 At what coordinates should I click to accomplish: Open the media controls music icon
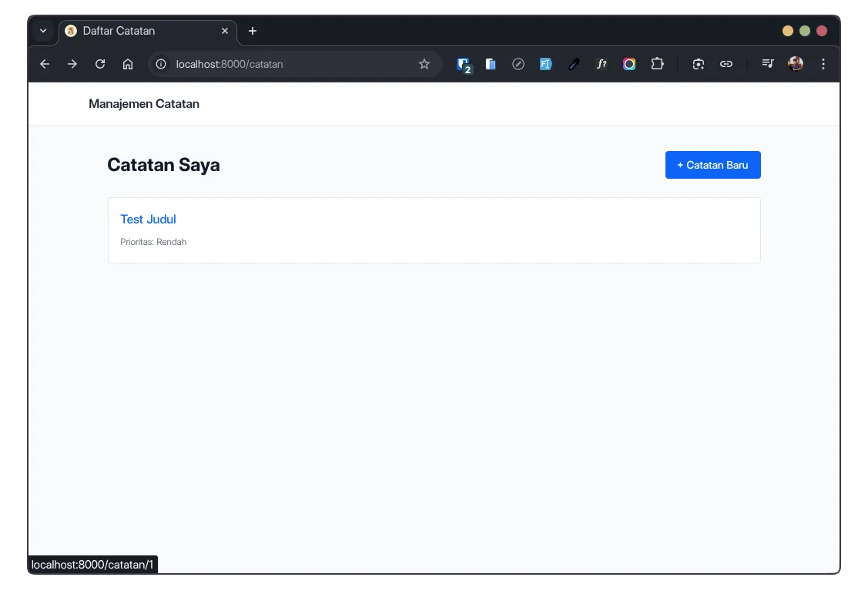pyautogui.click(x=768, y=65)
